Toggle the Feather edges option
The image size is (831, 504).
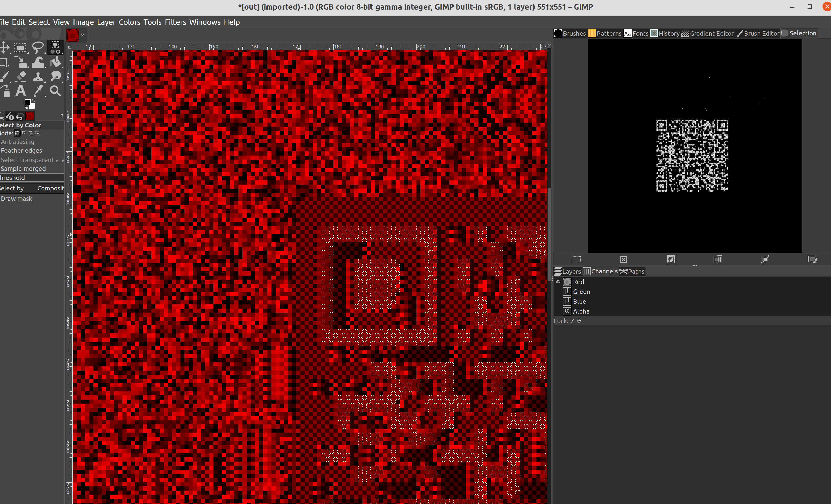point(21,151)
